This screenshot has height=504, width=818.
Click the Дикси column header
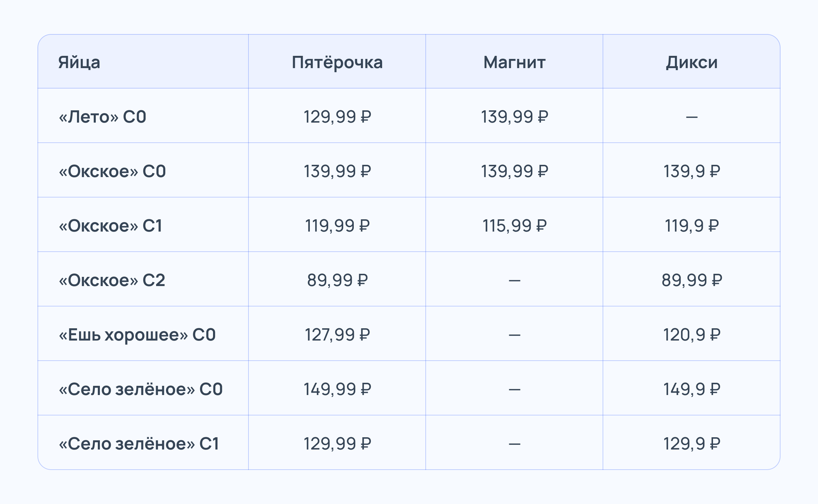tap(692, 62)
